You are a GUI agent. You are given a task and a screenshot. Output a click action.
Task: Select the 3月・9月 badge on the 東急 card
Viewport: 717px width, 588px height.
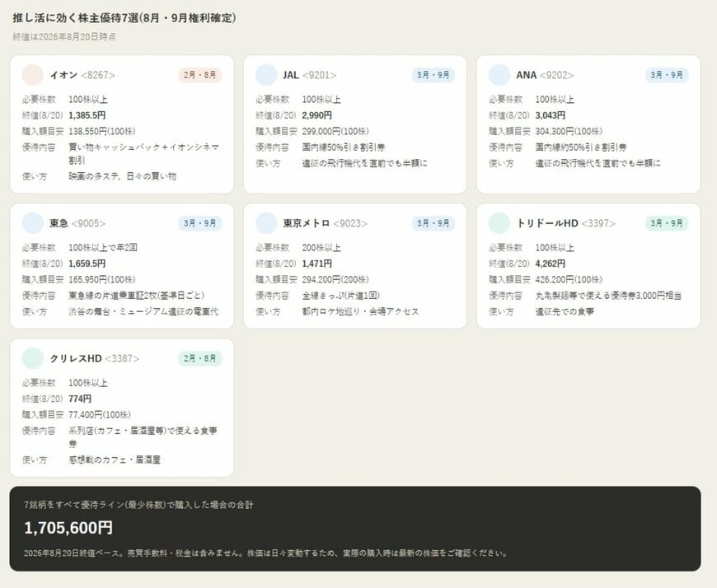tap(199, 223)
